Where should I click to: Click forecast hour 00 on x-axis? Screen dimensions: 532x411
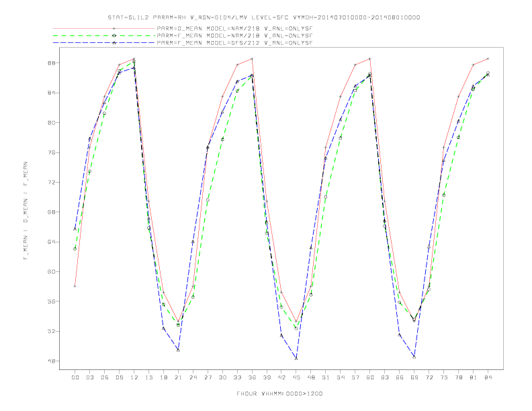[x=75, y=377]
